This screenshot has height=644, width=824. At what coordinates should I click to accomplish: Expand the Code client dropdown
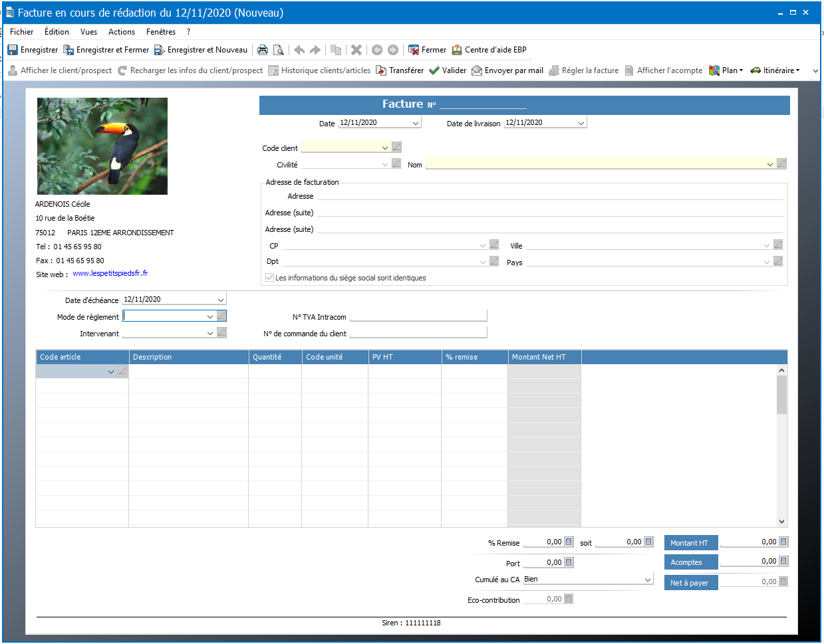(x=384, y=148)
